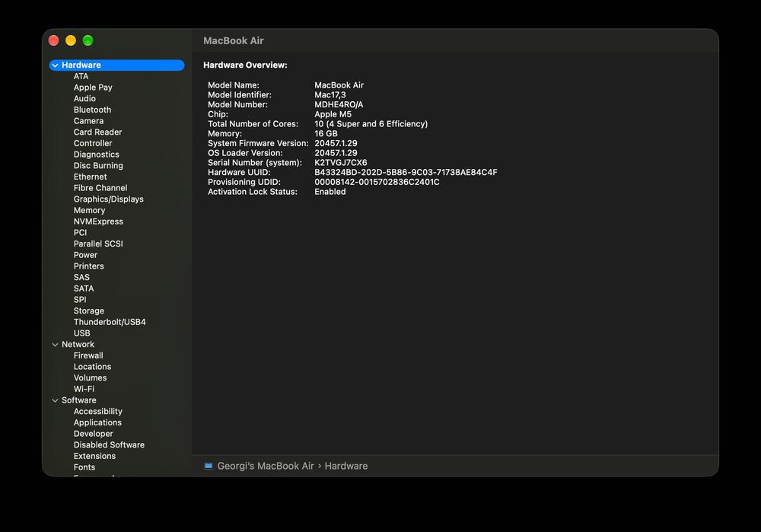Open NVMExpress details
The width and height of the screenshot is (761, 532).
pos(98,221)
